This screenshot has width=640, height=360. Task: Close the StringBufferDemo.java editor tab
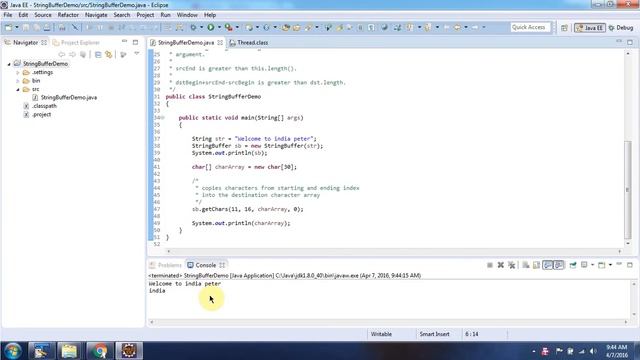coord(220,42)
